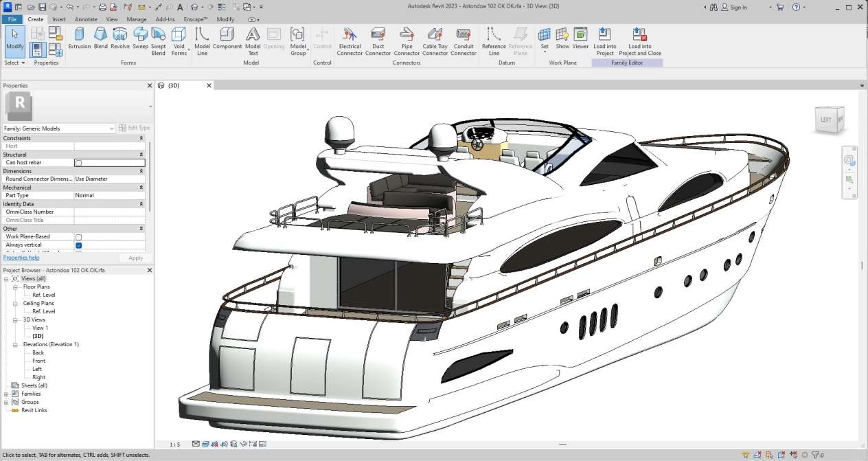Add a Duct Connector
The width and height of the screenshot is (868, 461).
tap(378, 41)
